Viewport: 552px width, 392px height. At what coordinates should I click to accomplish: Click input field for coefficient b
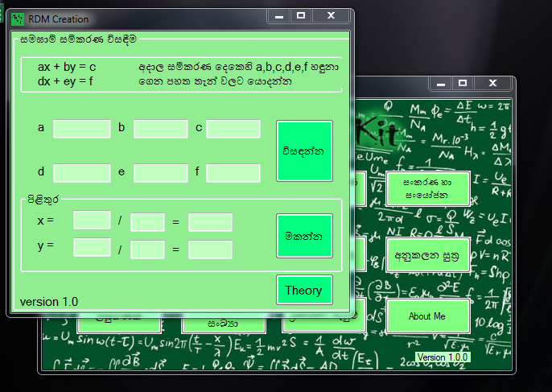pyautogui.click(x=161, y=129)
